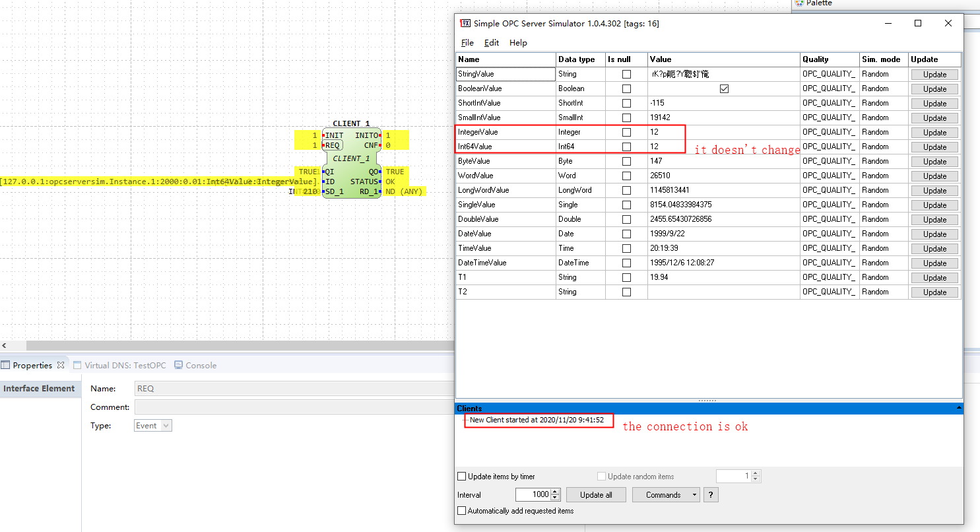Click Update button for Int64Value
The width and height of the screenshot is (980, 532).
[934, 147]
